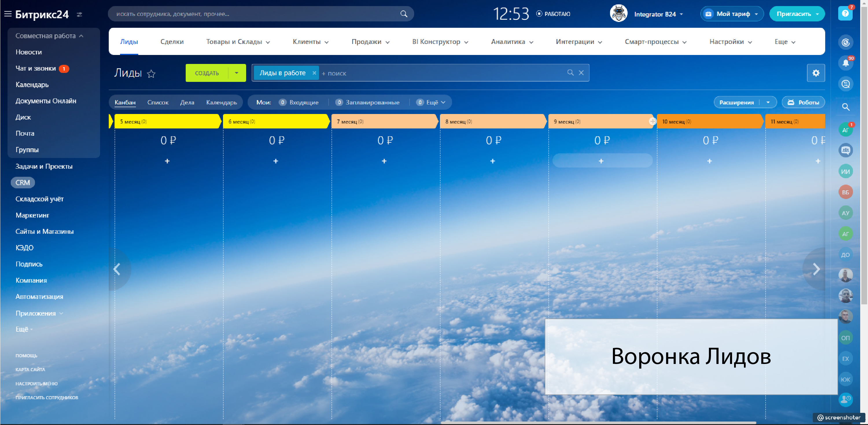
Task: Open kanban settings gear icon
Action: coord(816,73)
